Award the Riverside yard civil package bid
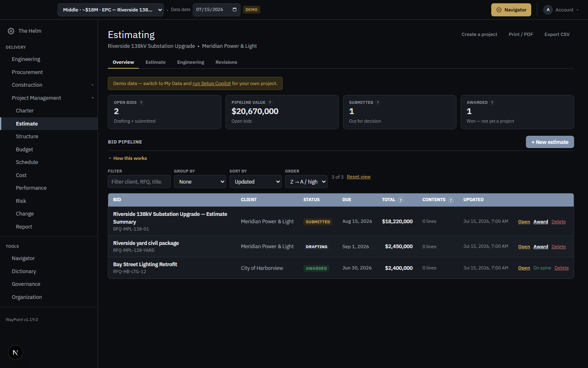This screenshot has height=368, width=588. [541, 247]
